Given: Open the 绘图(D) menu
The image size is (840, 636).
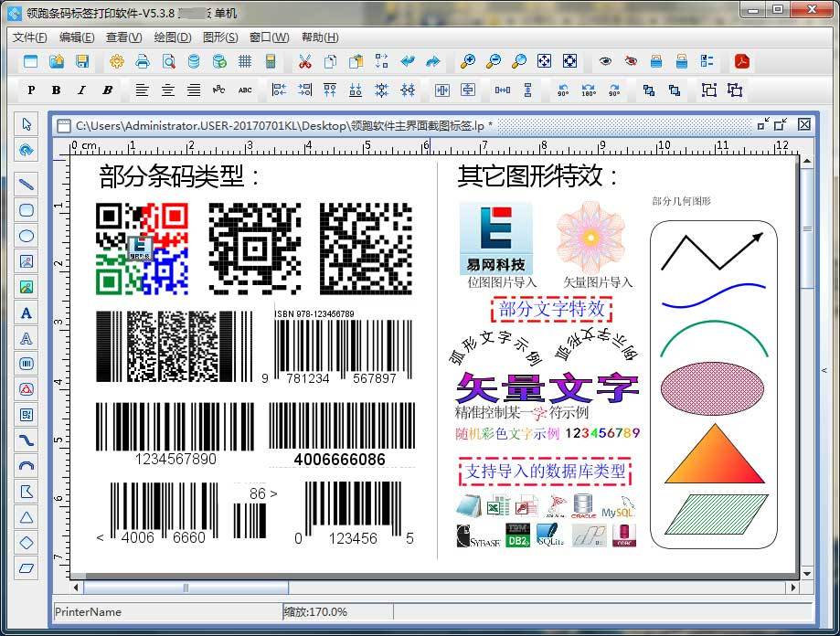Looking at the screenshot, I should click(173, 37).
